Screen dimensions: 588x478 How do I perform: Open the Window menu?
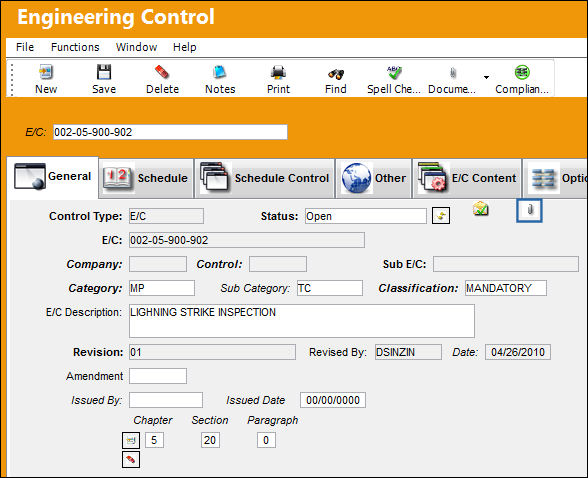pyautogui.click(x=136, y=47)
